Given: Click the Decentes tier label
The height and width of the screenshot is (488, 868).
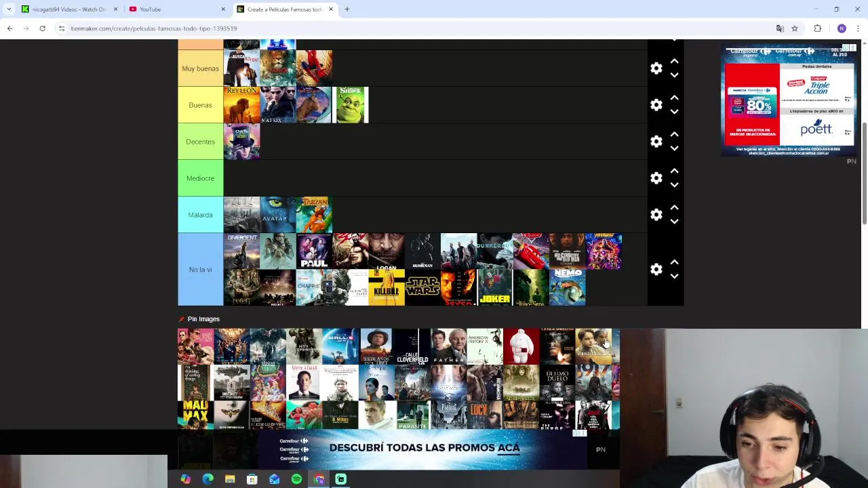Looking at the screenshot, I should (x=200, y=142).
